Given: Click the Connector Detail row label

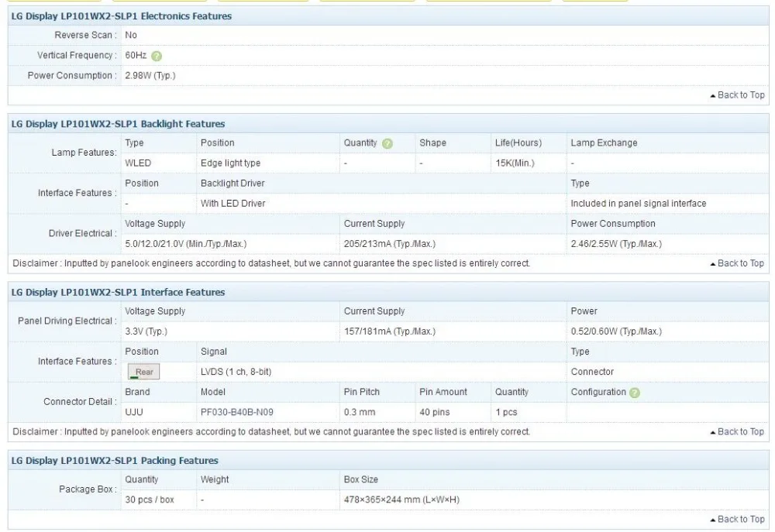Looking at the screenshot, I should click(80, 402).
